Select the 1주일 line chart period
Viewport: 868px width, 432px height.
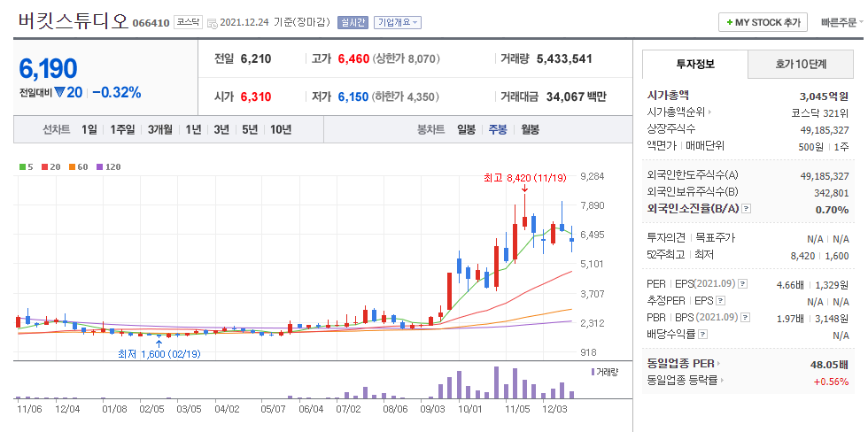[122, 130]
